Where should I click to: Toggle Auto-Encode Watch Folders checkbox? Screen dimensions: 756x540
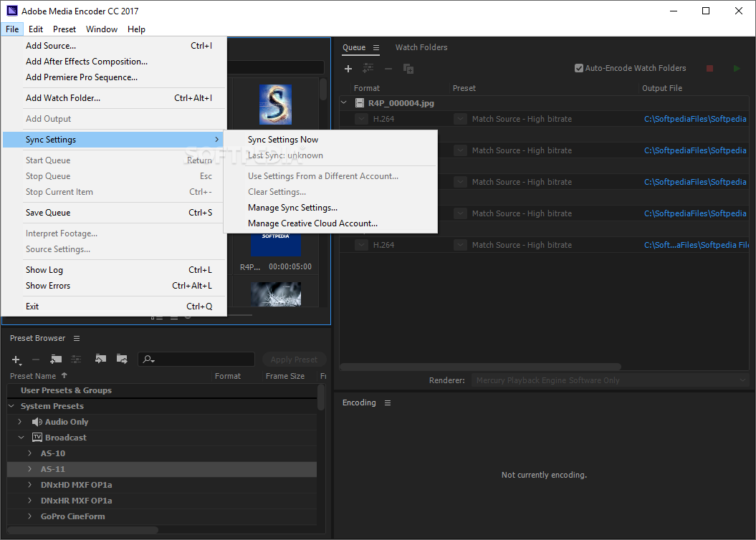point(579,69)
